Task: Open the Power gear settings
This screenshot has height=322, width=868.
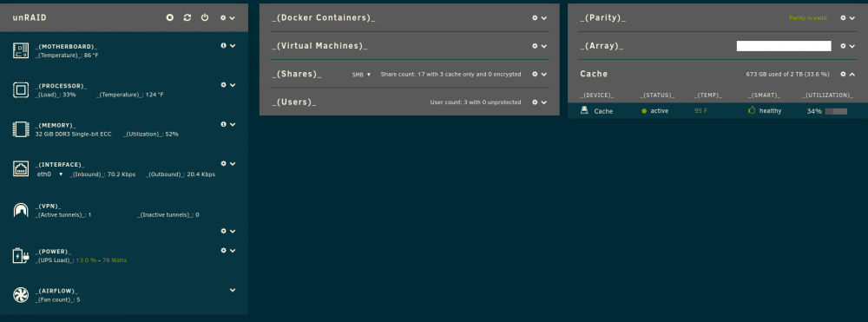Action: 224,251
